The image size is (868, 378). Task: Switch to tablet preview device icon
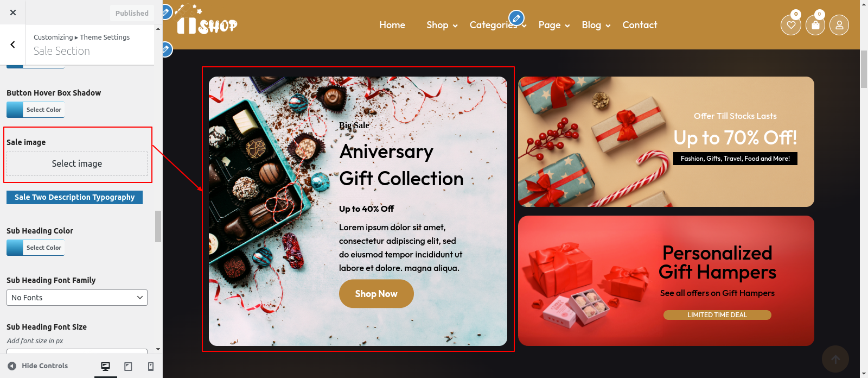(x=128, y=366)
